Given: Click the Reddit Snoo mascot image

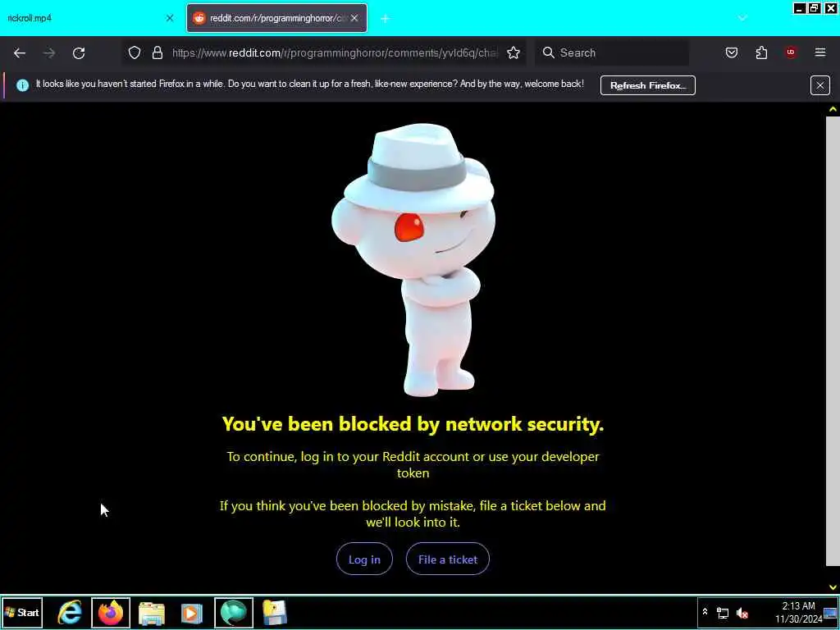Looking at the screenshot, I should coord(413,260).
